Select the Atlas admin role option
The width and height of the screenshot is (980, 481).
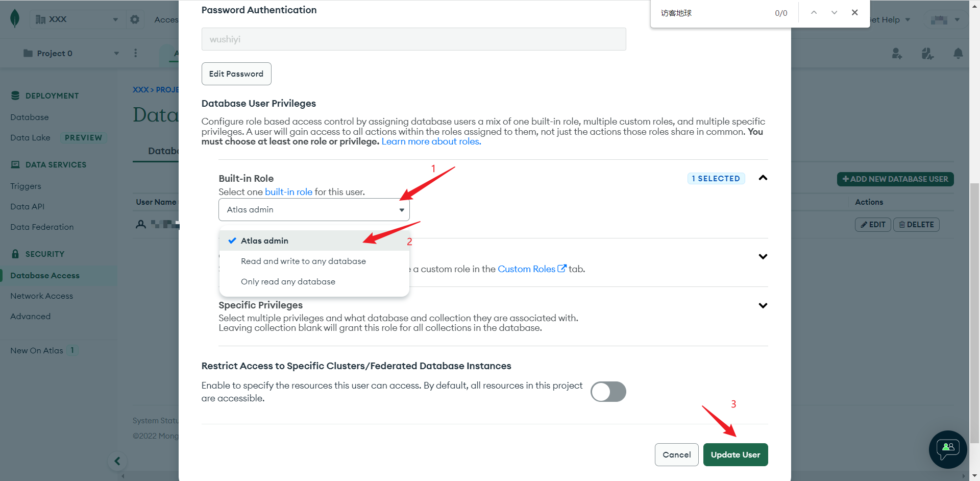pos(264,240)
